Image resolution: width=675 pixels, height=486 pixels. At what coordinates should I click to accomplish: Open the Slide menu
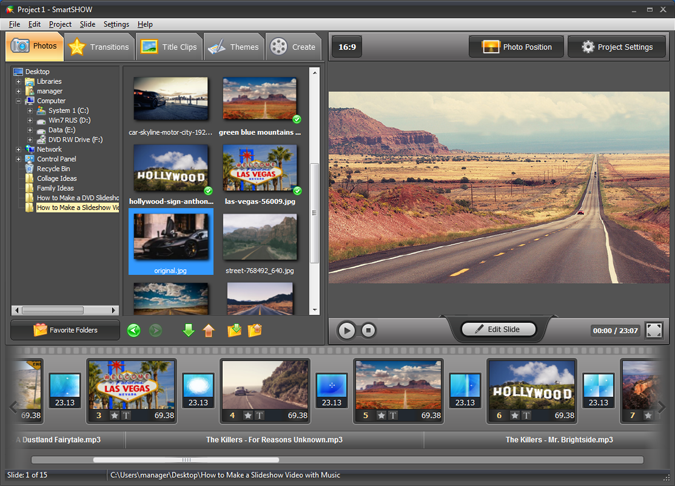[x=87, y=24]
